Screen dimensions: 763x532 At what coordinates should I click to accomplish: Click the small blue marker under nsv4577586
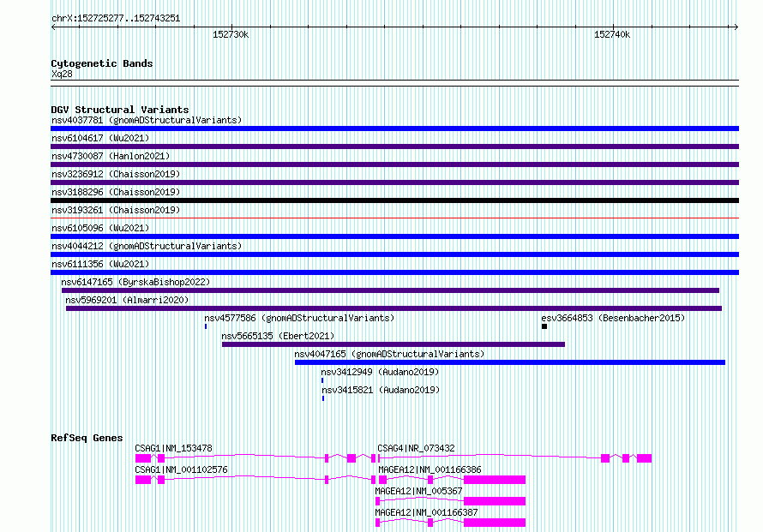[206, 326]
